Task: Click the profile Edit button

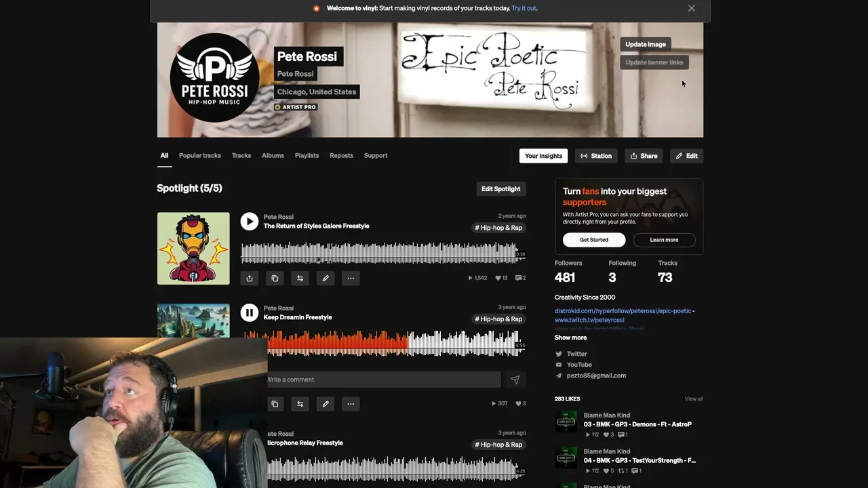Action: 686,156
